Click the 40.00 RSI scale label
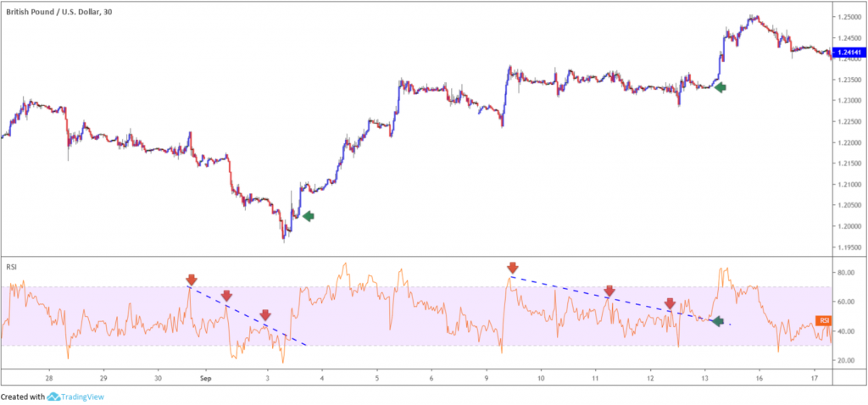Viewport: 868px width, 405px height. coord(847,331)
